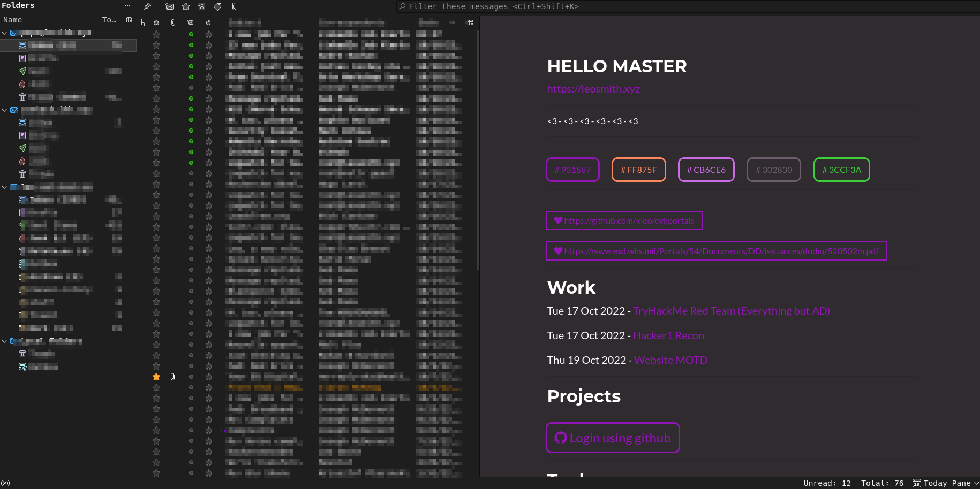Click the tags filter icon
Image resolution: width=980 pixels, height=489 pixels.
tap(218, 6)
